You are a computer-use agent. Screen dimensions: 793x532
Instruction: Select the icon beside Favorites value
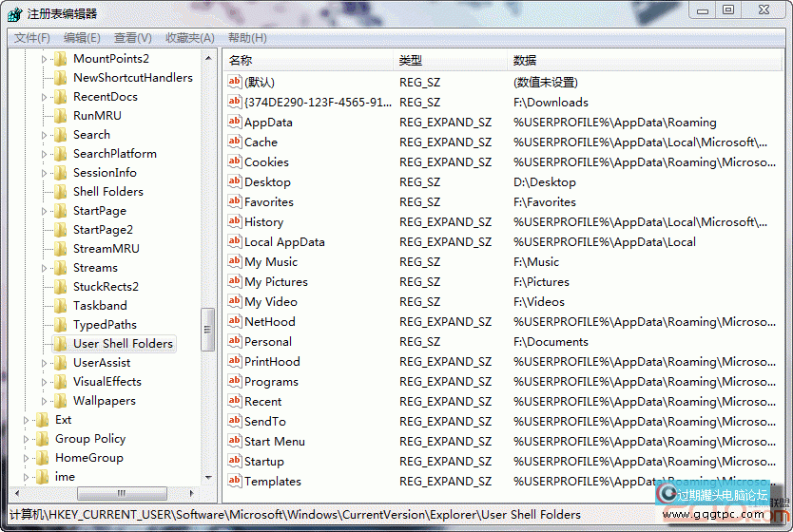click(235, 201)
